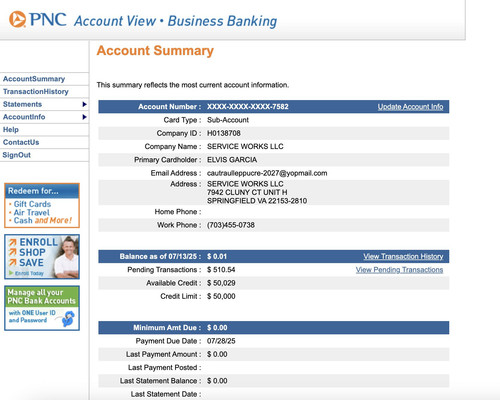Select account number XXXX-XXXX-XXXX-7582

248,107
